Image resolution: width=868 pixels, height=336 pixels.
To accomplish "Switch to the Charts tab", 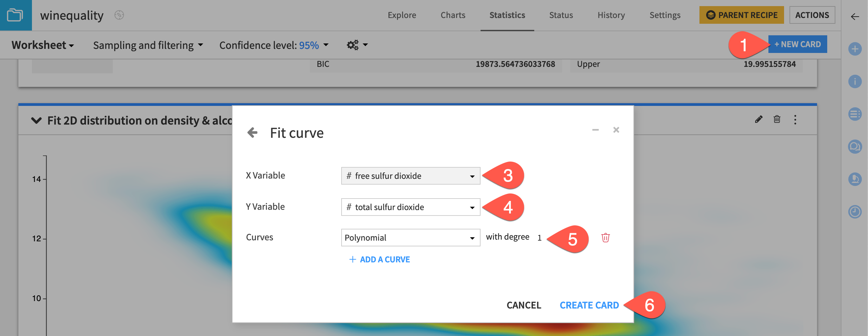I will 452,15.
